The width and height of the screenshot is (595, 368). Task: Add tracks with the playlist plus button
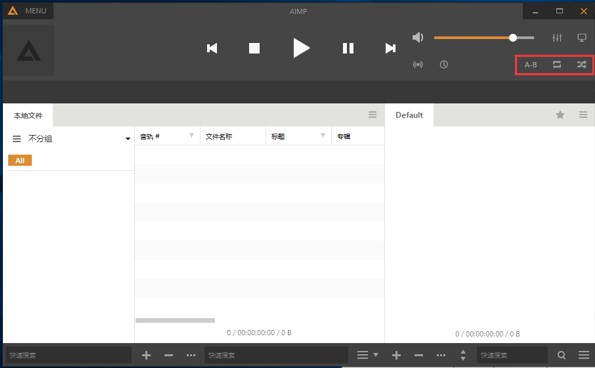coord(397,355)
